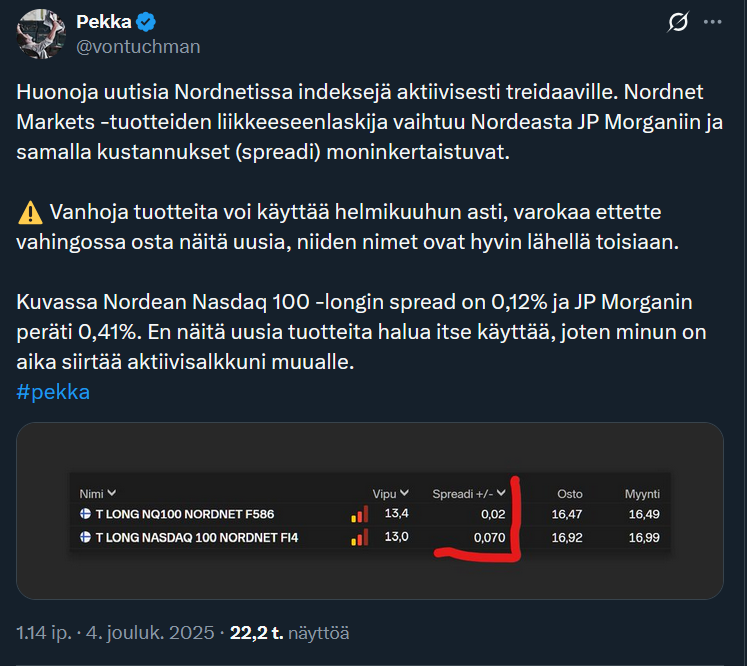Open the Grok action icon
The height and width of the screenshot is (666, 747).
677,22
